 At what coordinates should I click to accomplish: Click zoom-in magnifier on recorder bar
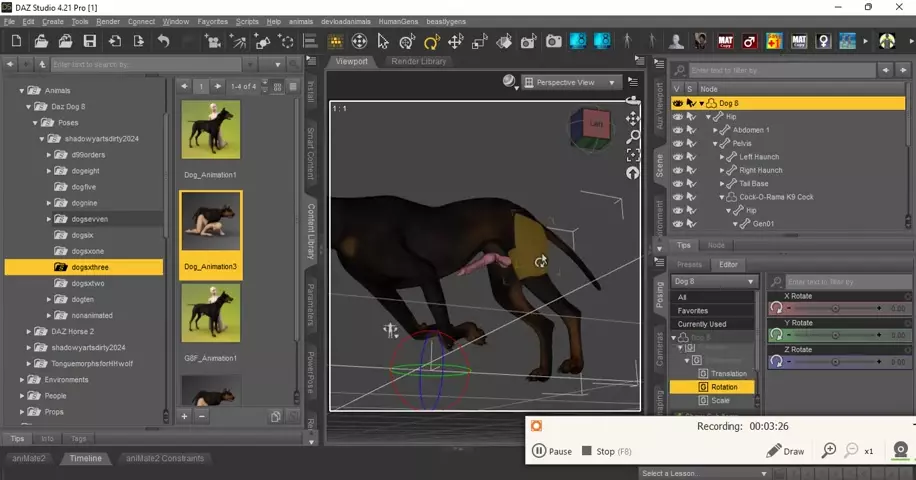(829, 451)
